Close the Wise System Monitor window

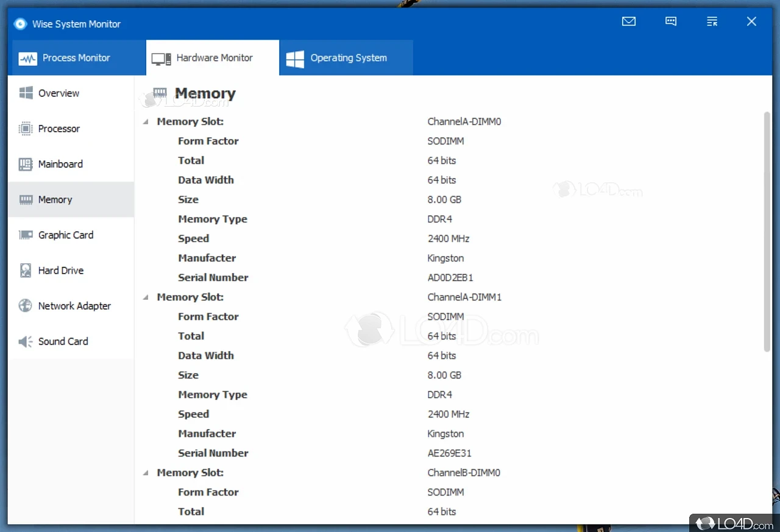coord(751,22)
